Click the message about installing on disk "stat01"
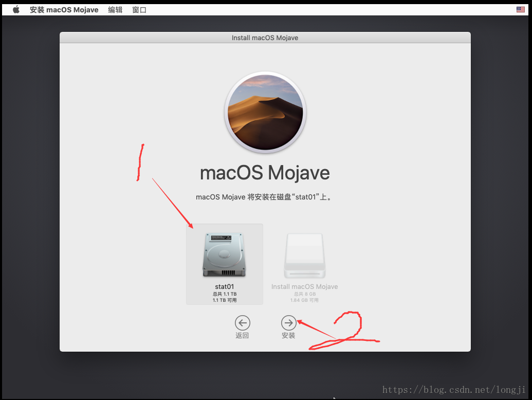532x400 pixels. point(264,197)
